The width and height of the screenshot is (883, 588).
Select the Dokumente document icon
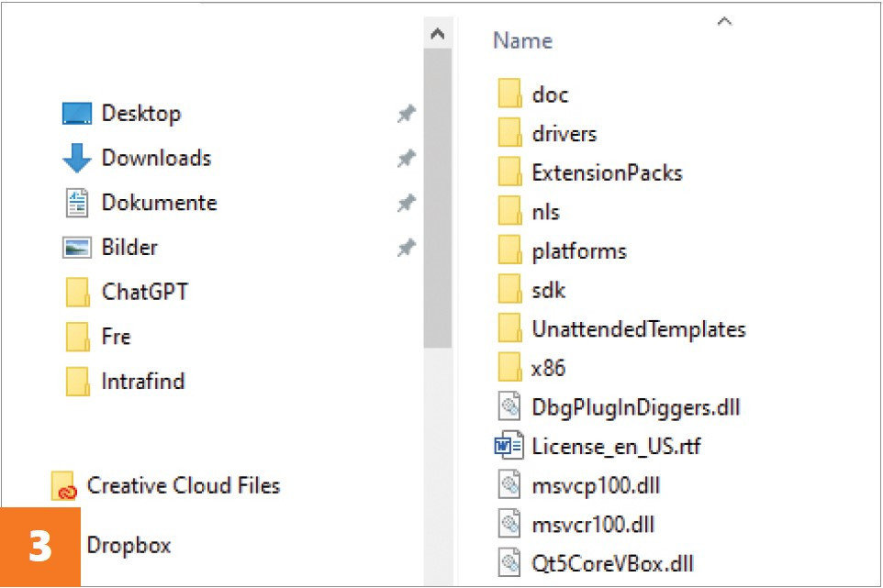click(x=76, y=203)
